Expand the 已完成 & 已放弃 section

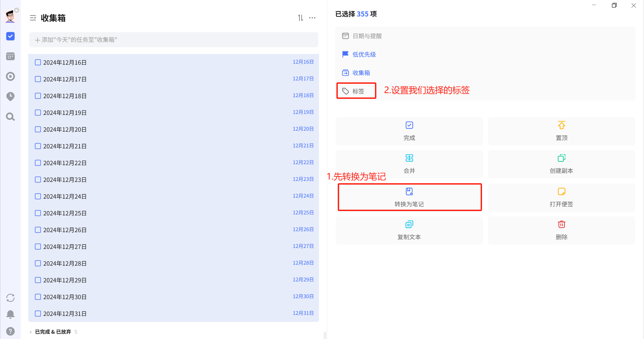point(53,332)
